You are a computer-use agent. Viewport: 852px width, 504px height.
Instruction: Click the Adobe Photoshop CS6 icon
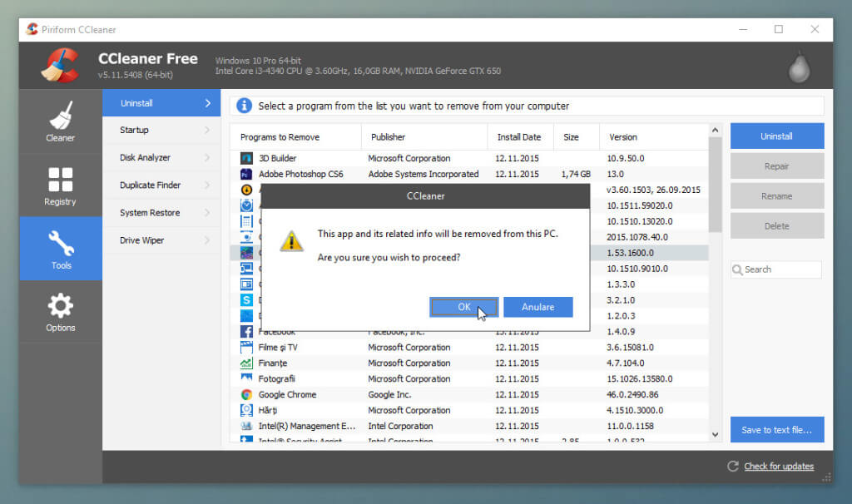246,175
